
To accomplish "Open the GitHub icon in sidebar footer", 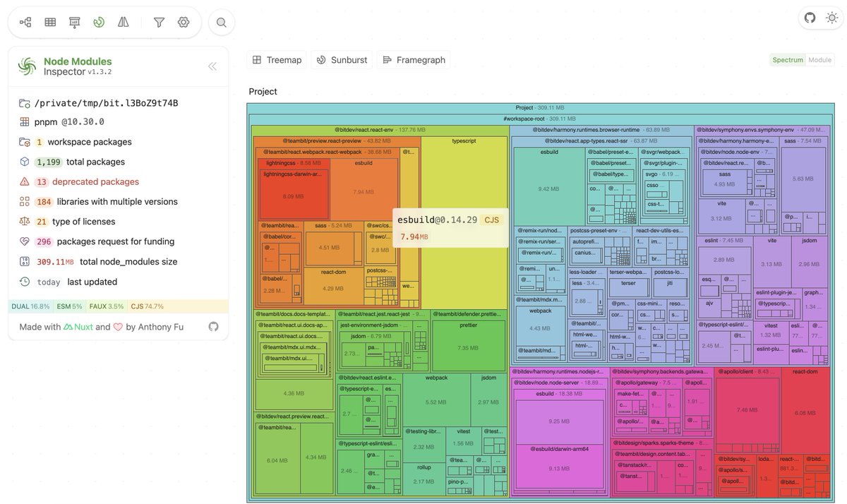I will pos(213,327).
